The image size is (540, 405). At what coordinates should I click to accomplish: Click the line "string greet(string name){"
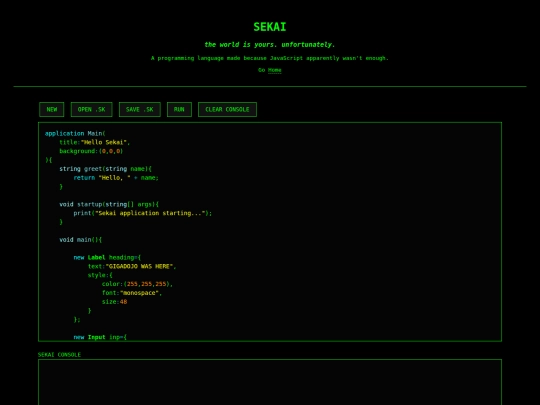[x=105, y=169]
